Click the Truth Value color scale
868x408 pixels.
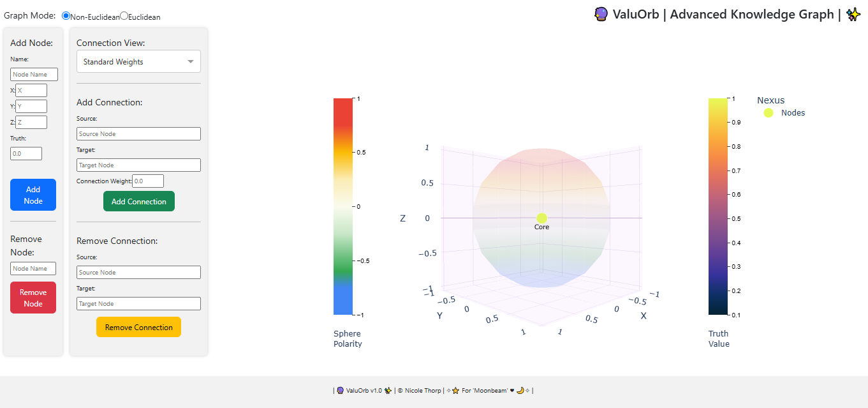(717, 206)
